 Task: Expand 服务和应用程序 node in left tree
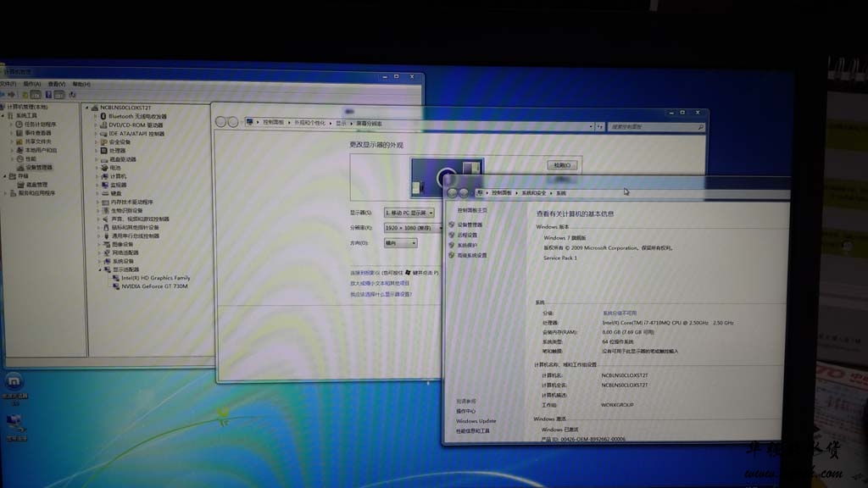(6, 193)
